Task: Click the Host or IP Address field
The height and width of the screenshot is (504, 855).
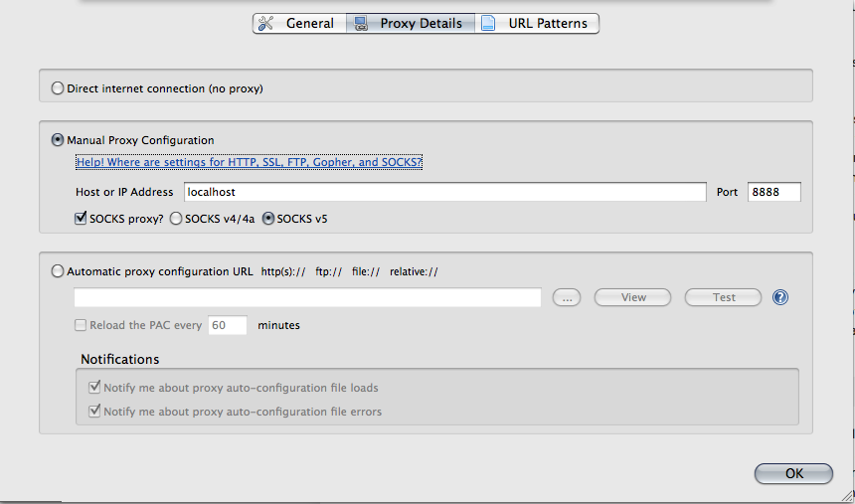Action: pyautogui.click(x=443, y=192)
